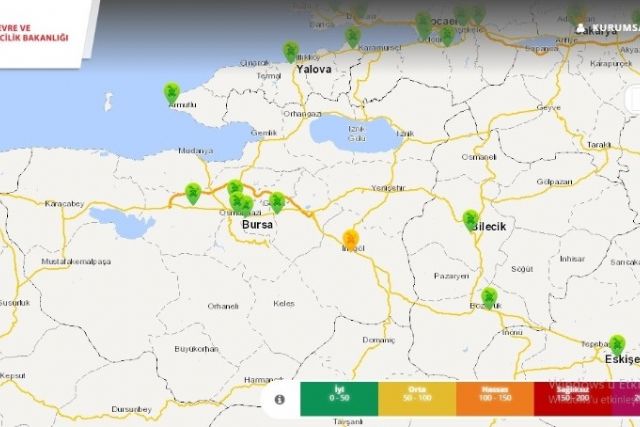Select the yellow air quality marker at İnegöl
This screenshot has width=640, height=427.
(x=351, y=240)
